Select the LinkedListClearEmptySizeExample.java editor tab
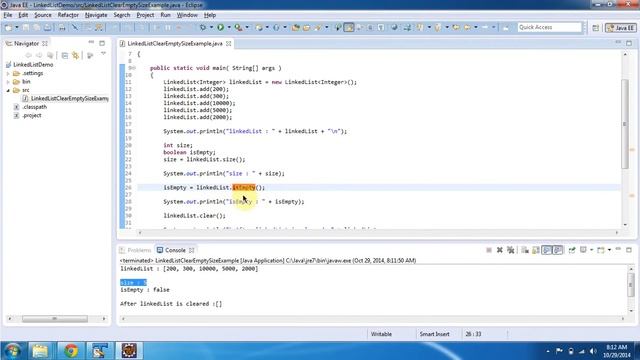The height and width of the screenshot is (360, 640). [x=175, y=43]
